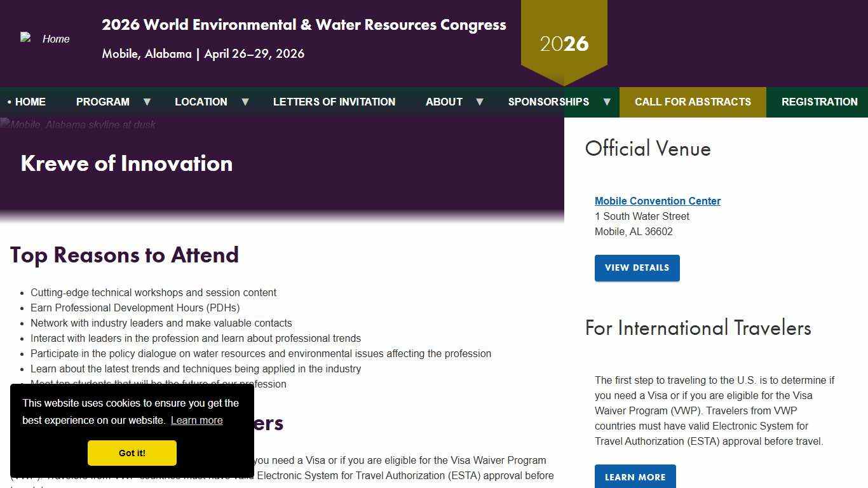This screenshot has width=868, height=488.
Task: Open the Mobile Convention Center link
Action: [658, 201]
